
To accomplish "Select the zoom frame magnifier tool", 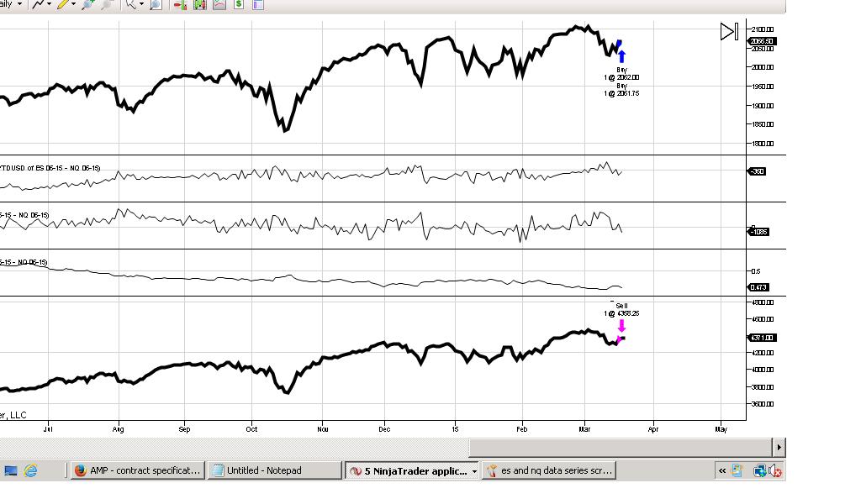I will pos(156,5).
